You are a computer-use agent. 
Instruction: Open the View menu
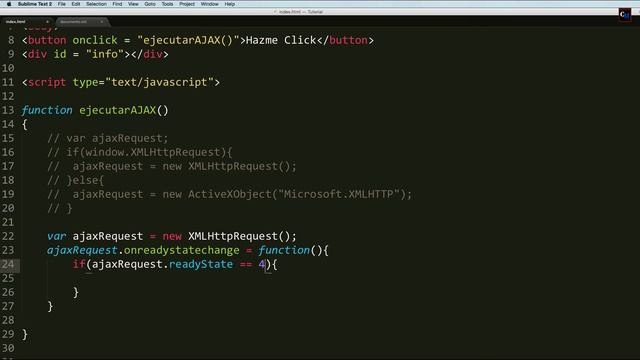tap(133, 4)
